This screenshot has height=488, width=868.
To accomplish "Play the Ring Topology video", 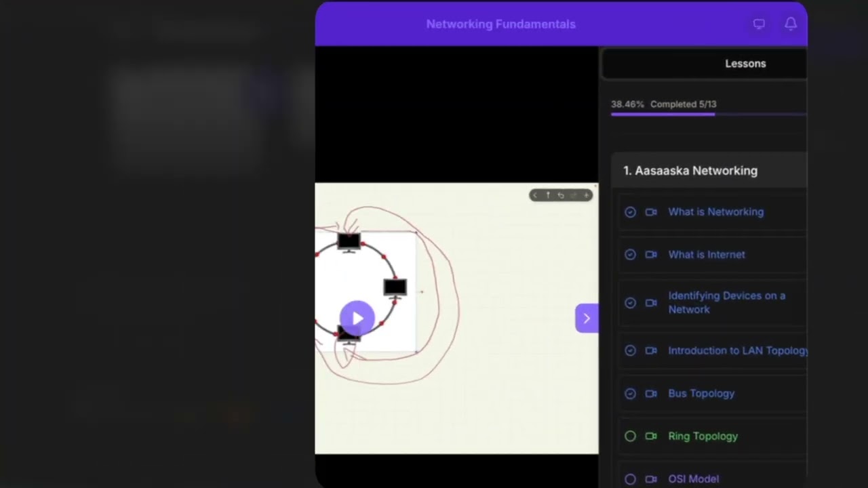I will (357, 318).
